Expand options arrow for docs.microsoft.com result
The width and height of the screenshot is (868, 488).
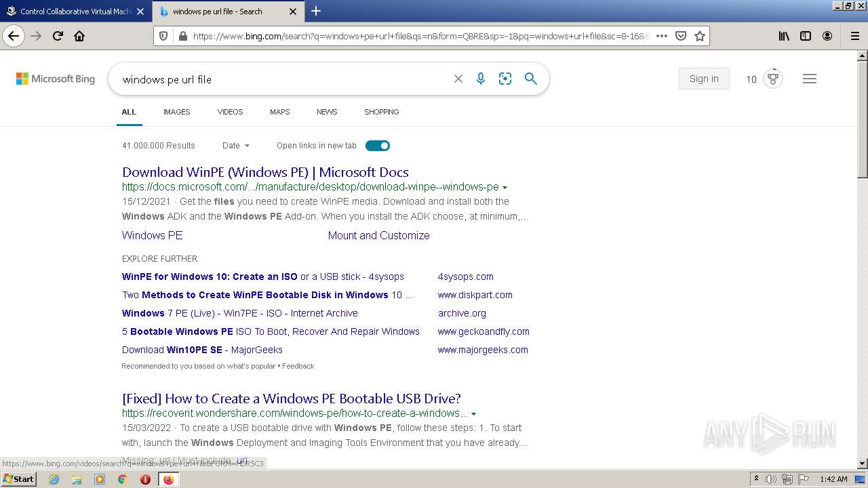(505, 188)
